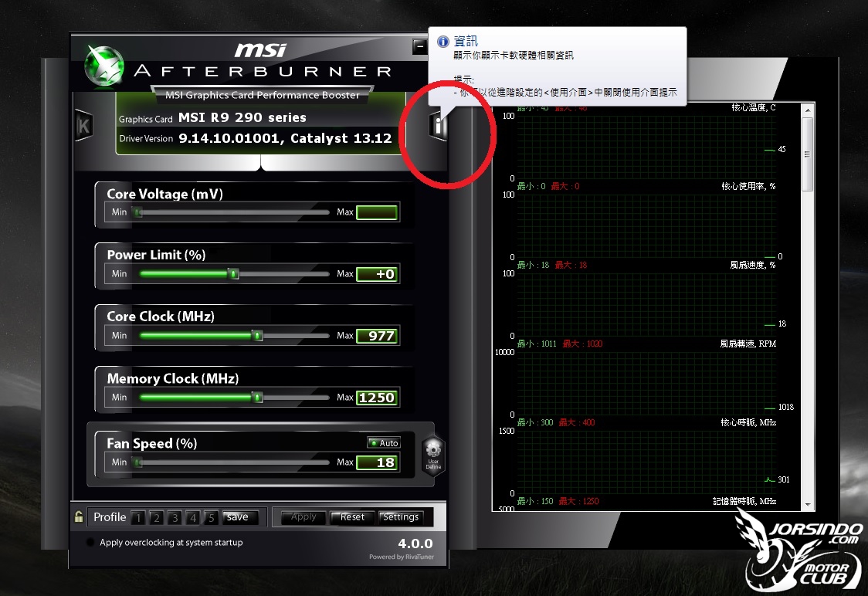The width and height of the screenshot is (868, 596).
Task: Click the Kombustor K icon
Action: [83, 126]
